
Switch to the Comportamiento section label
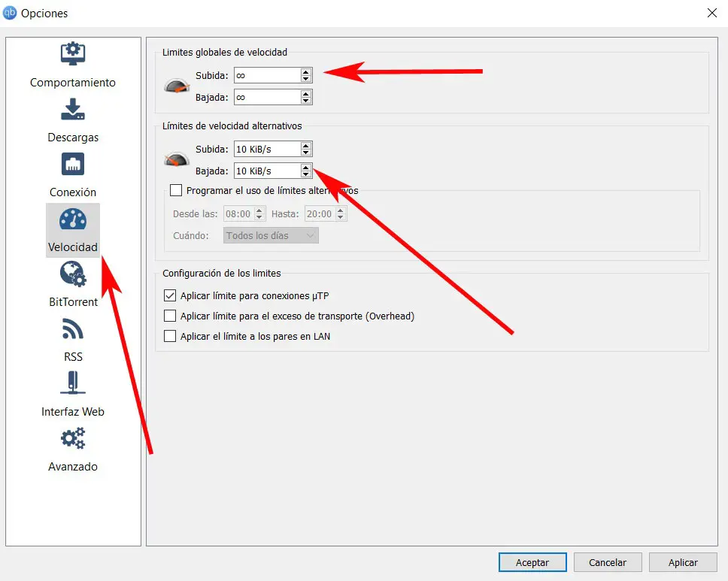(73, 83)
